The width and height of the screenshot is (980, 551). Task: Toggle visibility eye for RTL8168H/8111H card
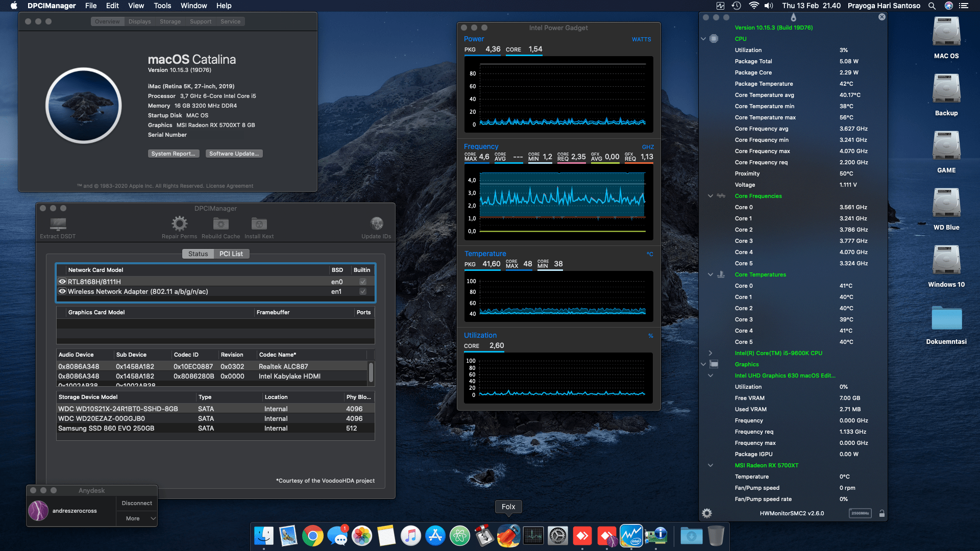pyautogui.click(x=62, y=281)
